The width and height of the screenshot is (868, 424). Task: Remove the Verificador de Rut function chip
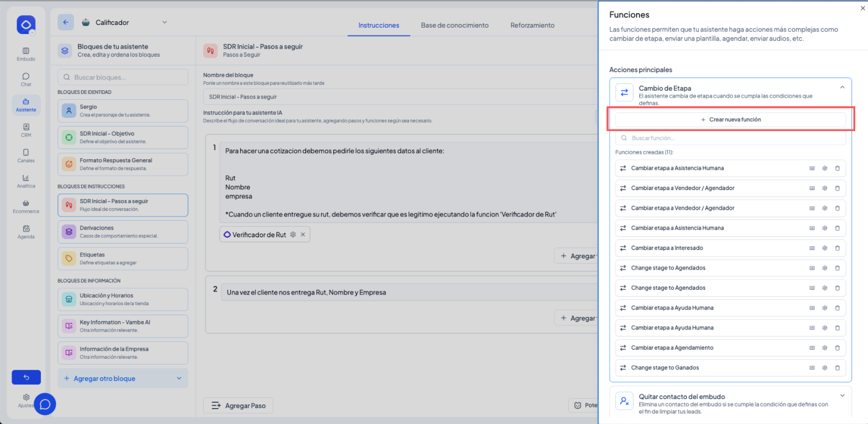303,235
